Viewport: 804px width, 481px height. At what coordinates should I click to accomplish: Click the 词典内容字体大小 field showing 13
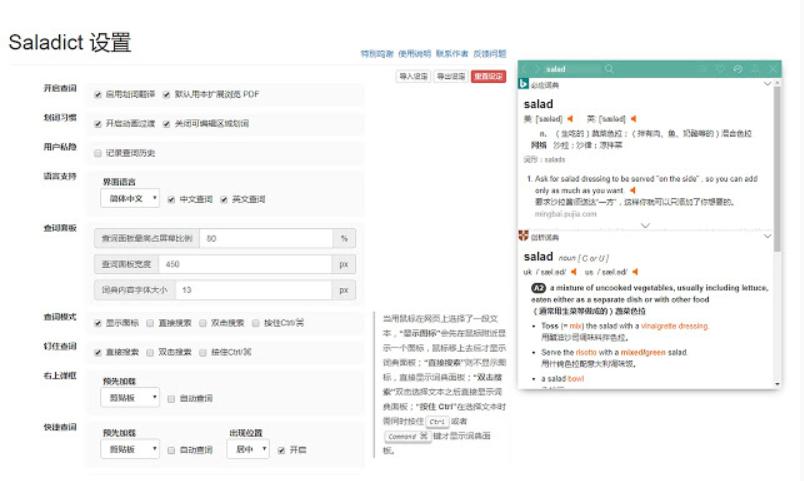point(254,290)
